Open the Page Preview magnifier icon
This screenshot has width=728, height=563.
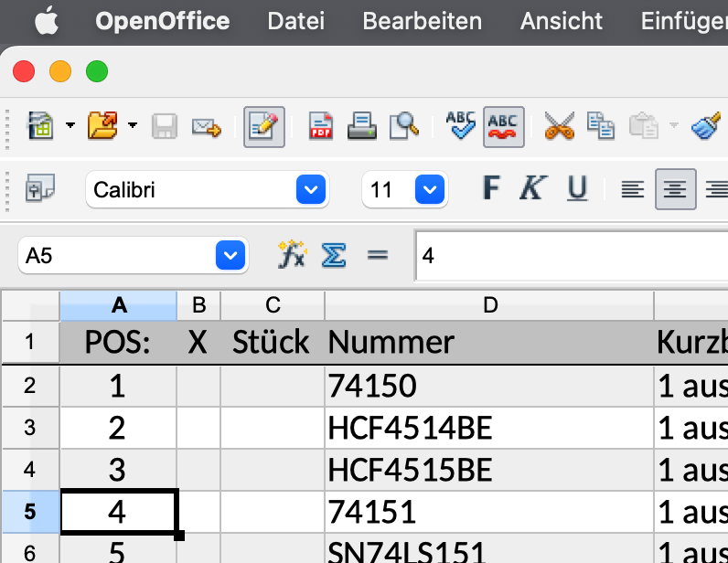[x=403, y=126]
